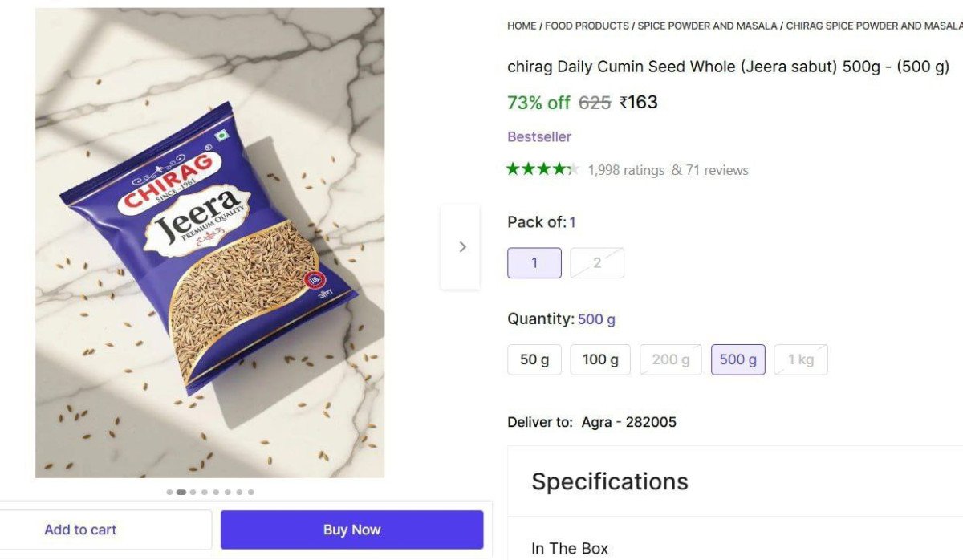Open SPICE POWDER AND MASALA breadcrumb
The width and height of the screenshot is (963, 560).
[x=707, y=26]
